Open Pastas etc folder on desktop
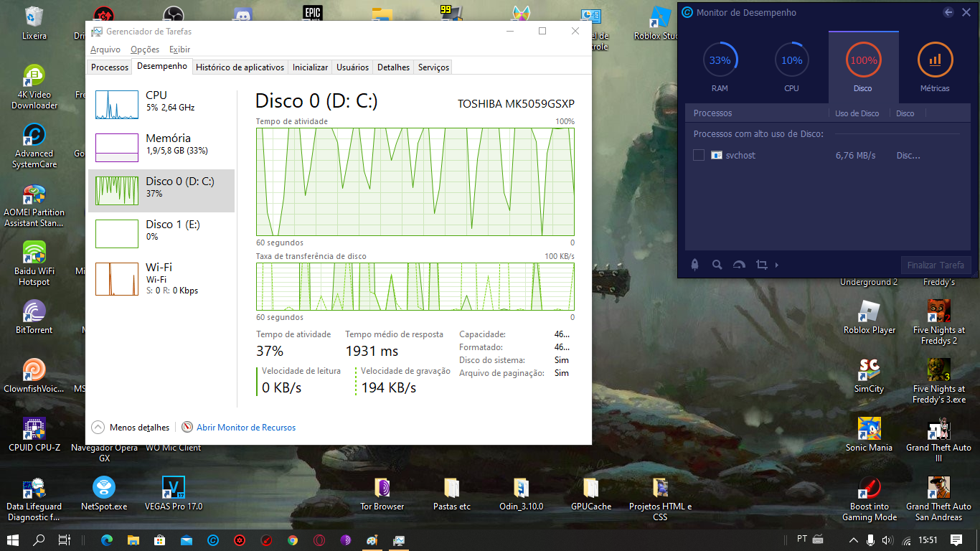The width and height of the screenshot is (980, 551). [x=451, y=494]
